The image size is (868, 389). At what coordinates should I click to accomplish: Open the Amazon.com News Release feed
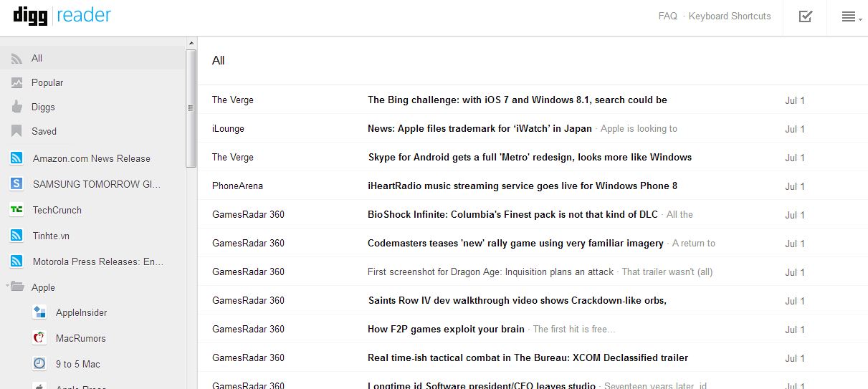(x=91, y=158)
